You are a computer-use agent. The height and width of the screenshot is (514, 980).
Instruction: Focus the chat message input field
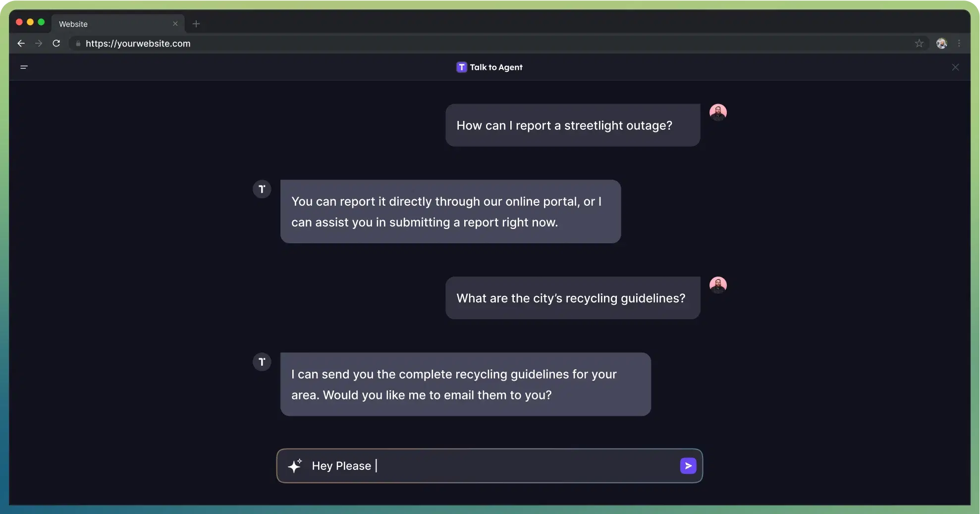[495, 466]
